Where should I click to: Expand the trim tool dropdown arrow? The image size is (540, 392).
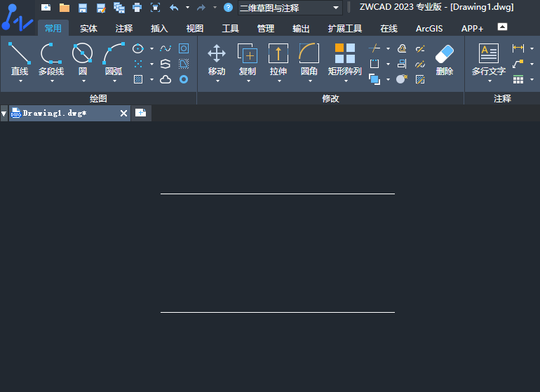[388, 48]
